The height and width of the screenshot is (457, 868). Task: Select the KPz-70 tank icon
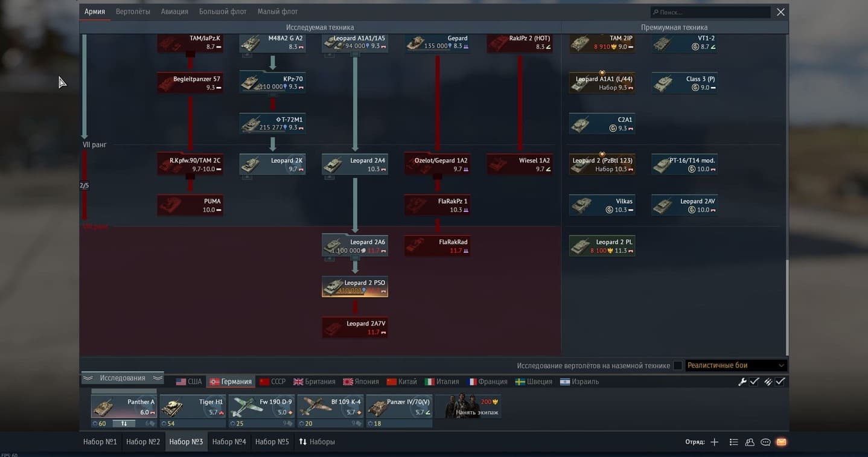(x=251, y=83)
